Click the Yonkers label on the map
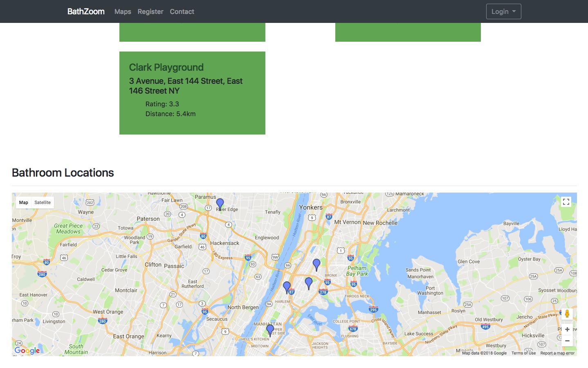 click(x=311, y=207)
